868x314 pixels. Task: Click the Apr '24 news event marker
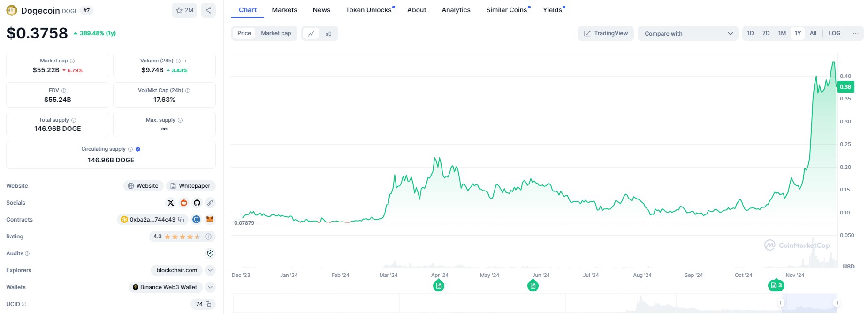[439, 285]
